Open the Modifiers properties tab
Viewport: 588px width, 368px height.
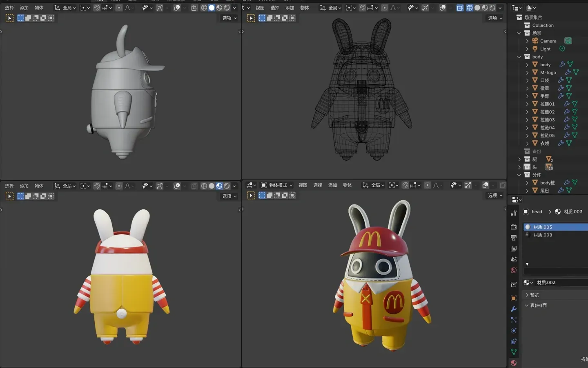coord(514,309)
